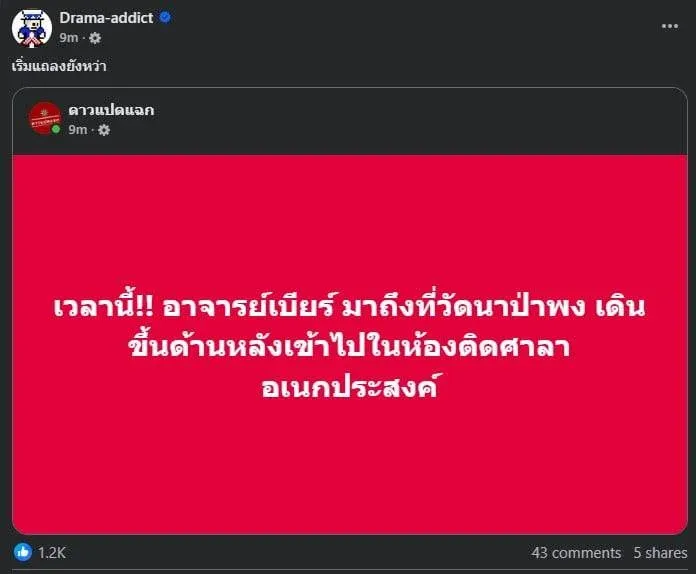Click the blue verified badge next to Drama-addict
This screenshot has height=574, width=696.
click(165, 17)
